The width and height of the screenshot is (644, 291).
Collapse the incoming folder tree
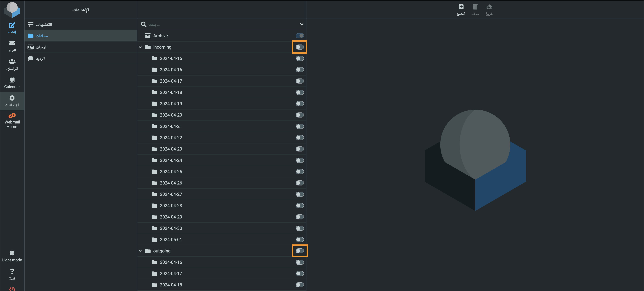point(140,47)
